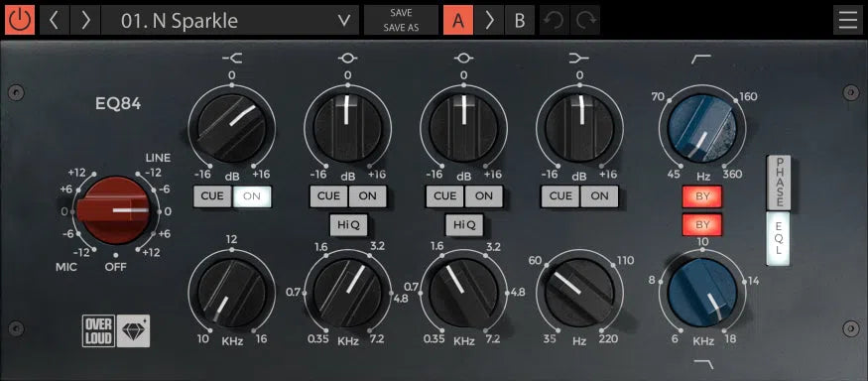Viewport: 868px width, 381px height.
Task: Click the second mid band frequency knob
Action: coord(464,293)
